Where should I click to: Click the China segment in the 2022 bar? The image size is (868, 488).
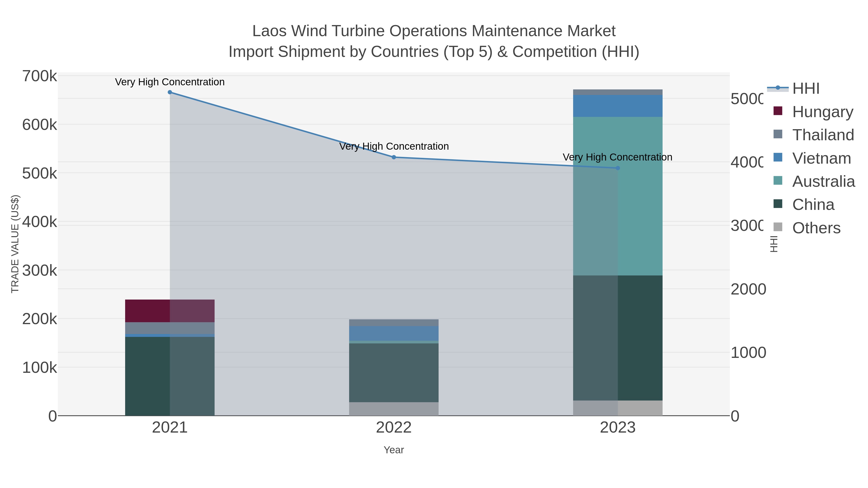[393, 373]
